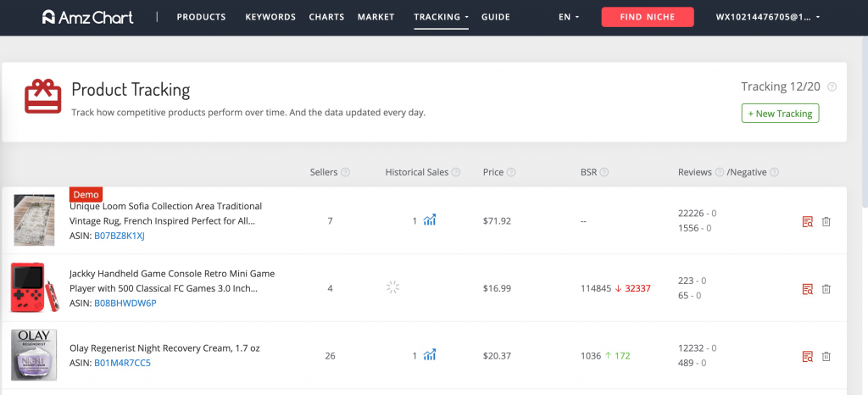Viewport: 868px width, 395px height.
Task: Delete tracking for Unique Loom rug
Action: pos(826,222)
